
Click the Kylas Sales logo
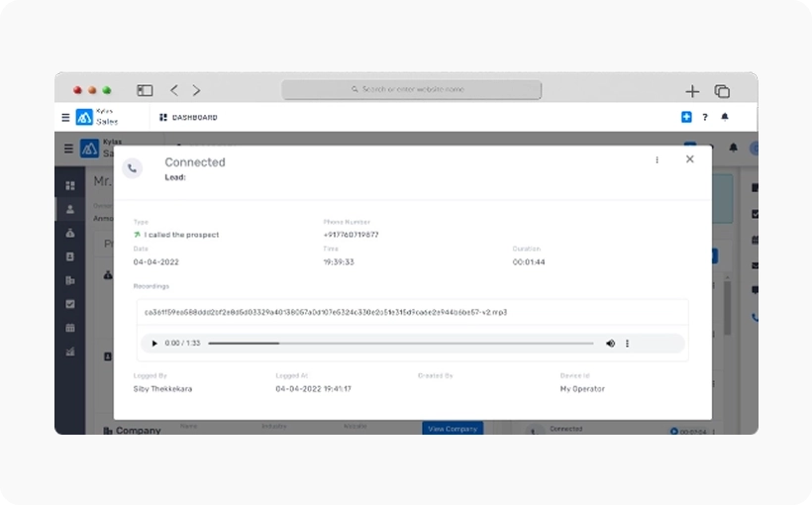point(85,117)
